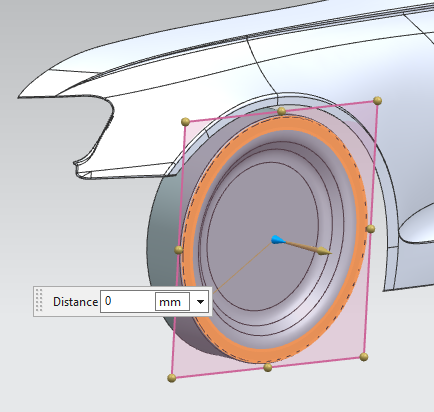Select the top-right corner plane handle
The height and width of the screenshot is (412, 434).
[377, 100]
